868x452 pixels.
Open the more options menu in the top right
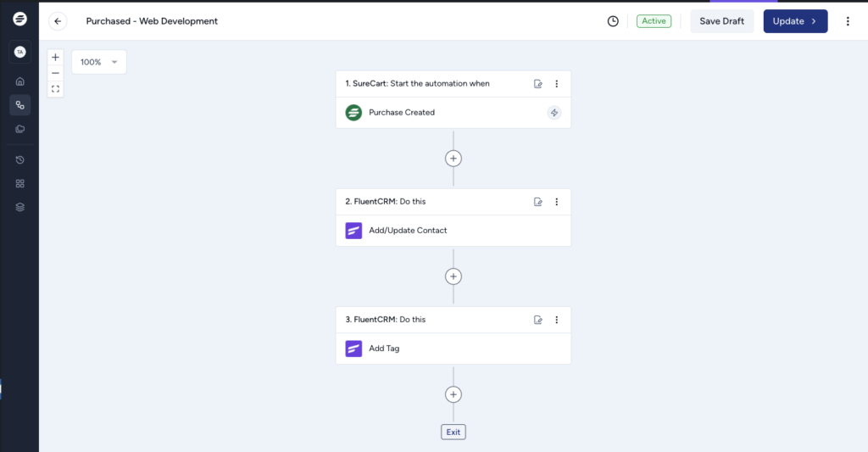[x=848, y=21]
